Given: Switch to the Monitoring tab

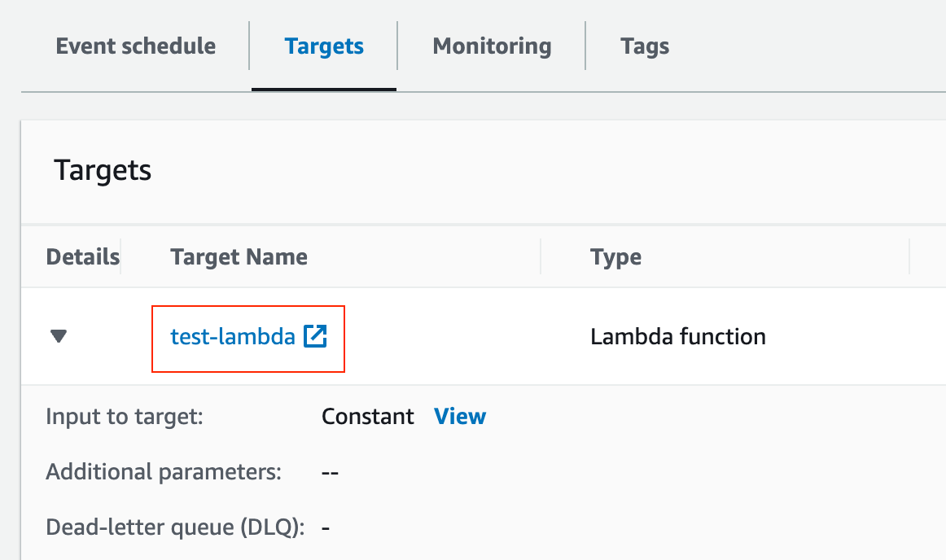Looking at the screenshot, I should point(492,46).
